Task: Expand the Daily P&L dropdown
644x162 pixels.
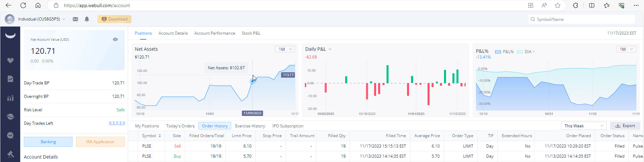Action: tap(330, 49)
